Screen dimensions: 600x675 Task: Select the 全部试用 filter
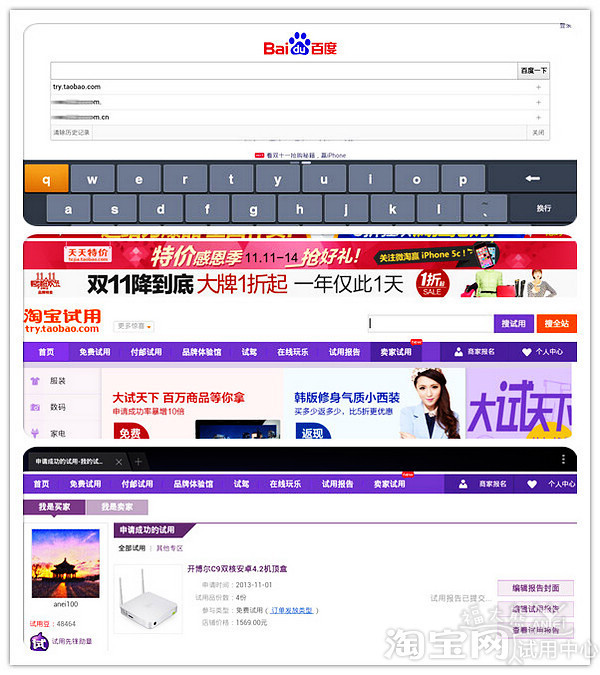click(x=132, y=548)
